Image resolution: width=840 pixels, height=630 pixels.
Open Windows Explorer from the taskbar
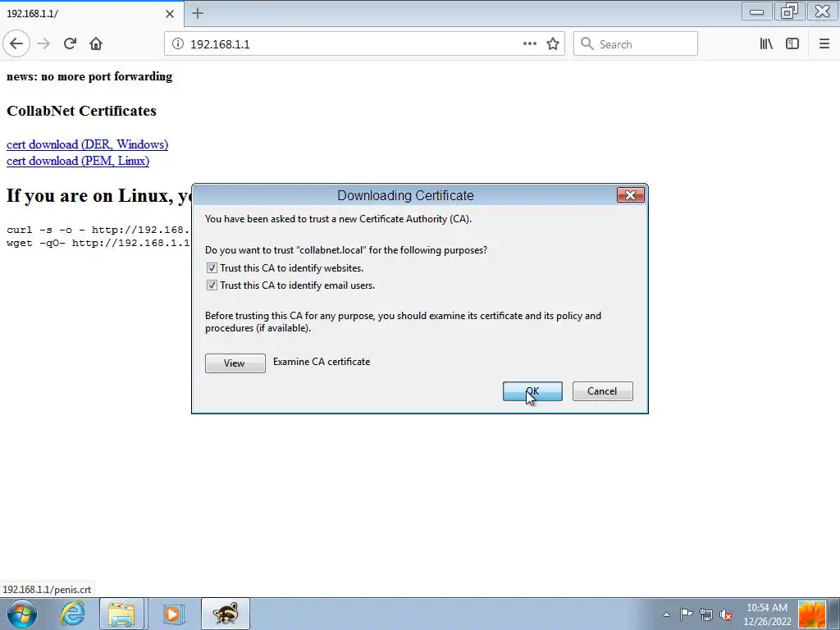pos(121,614)
